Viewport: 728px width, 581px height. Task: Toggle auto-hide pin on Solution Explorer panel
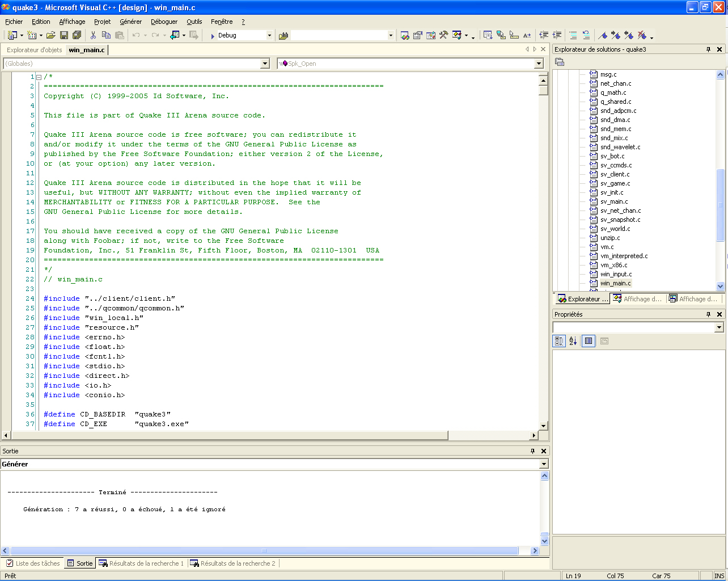[x=708, y=49]
